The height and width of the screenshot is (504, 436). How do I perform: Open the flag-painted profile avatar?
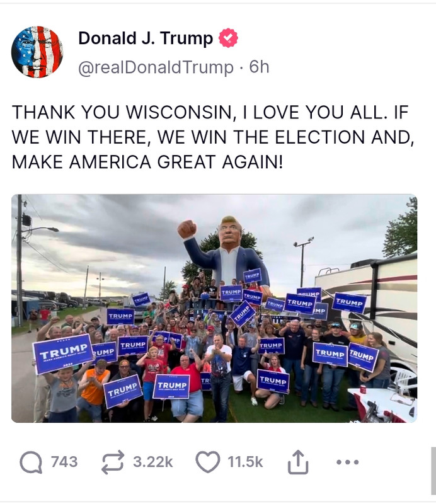(37, 52)
